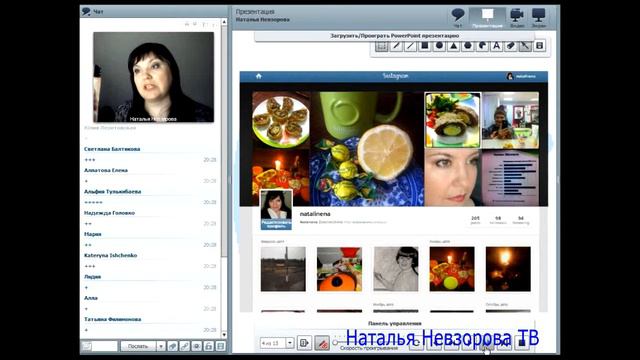Toggle the red pencil annotation button
This screenshot has width=640, height=360.
point(322,343)
